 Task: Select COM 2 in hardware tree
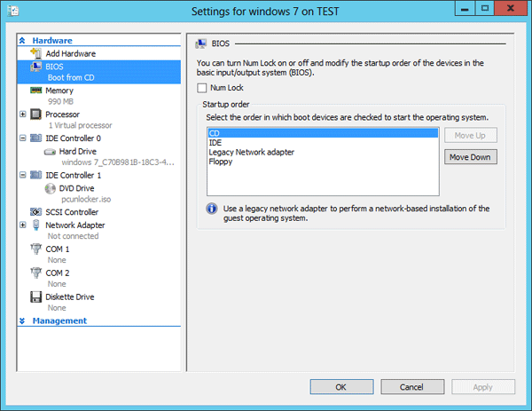tap(58, 273)
